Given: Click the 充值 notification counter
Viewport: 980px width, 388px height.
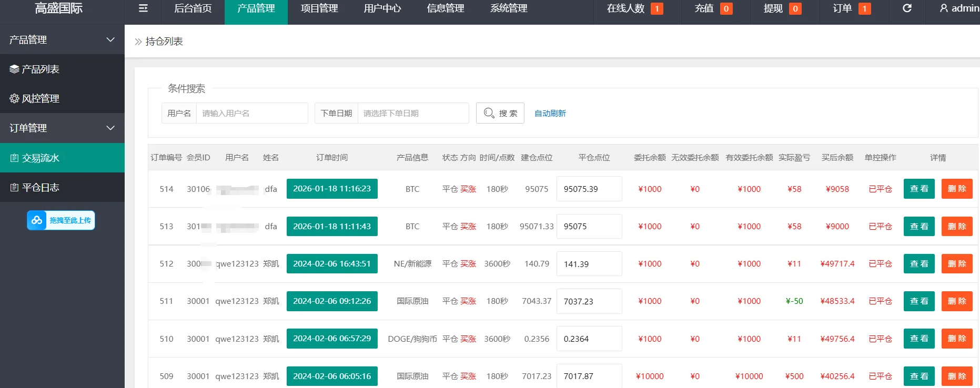Looking at the screenshot, I should point(726,8).
